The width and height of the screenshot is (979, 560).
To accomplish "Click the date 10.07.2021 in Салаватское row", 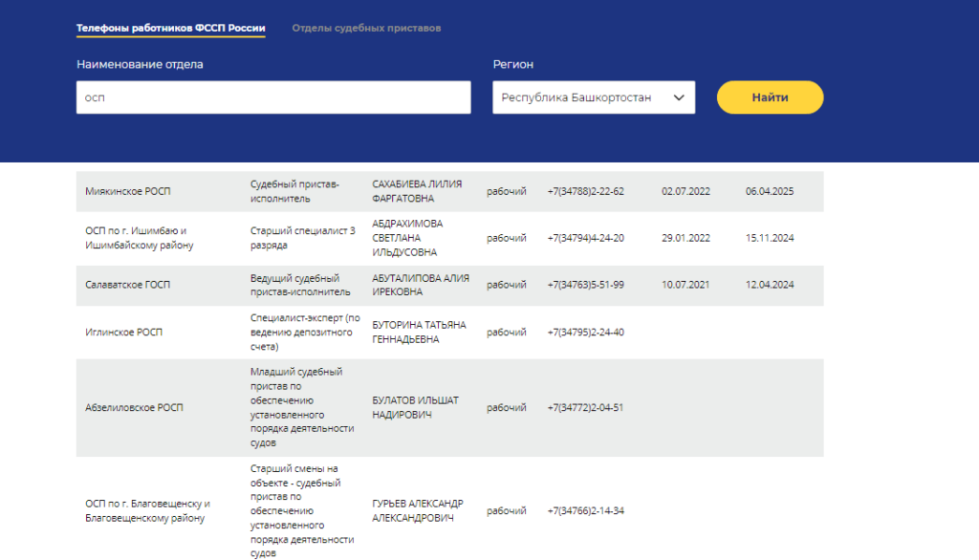I will pyautogui.click(x=685, y=285).
